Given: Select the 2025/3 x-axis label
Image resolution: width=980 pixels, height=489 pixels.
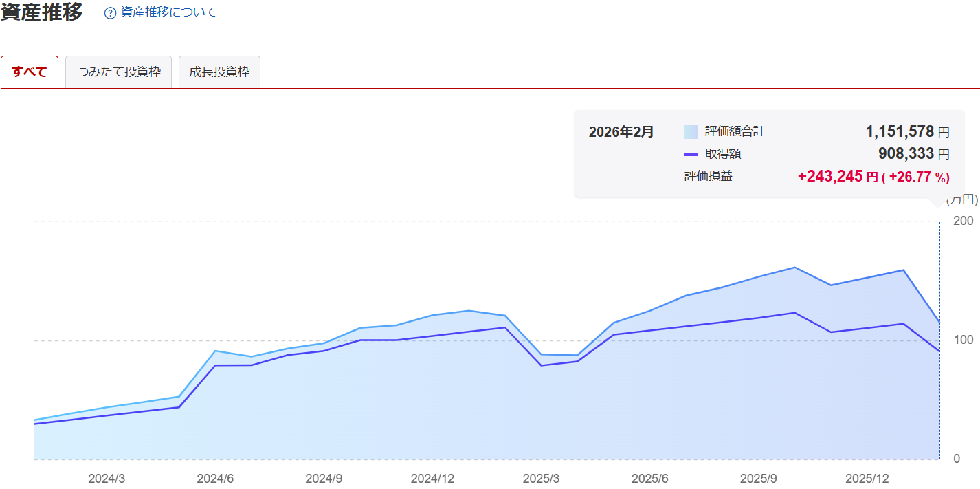Looking at the screenshot, I should (x=541, y=479).
